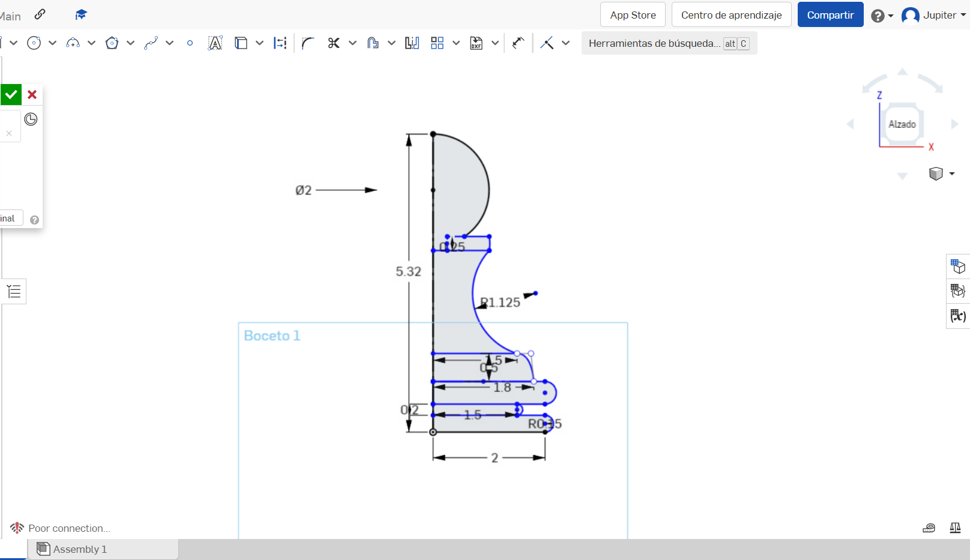Expand the Polygon tool dropdown arrow
970x560 pixels.
point(131,43)
